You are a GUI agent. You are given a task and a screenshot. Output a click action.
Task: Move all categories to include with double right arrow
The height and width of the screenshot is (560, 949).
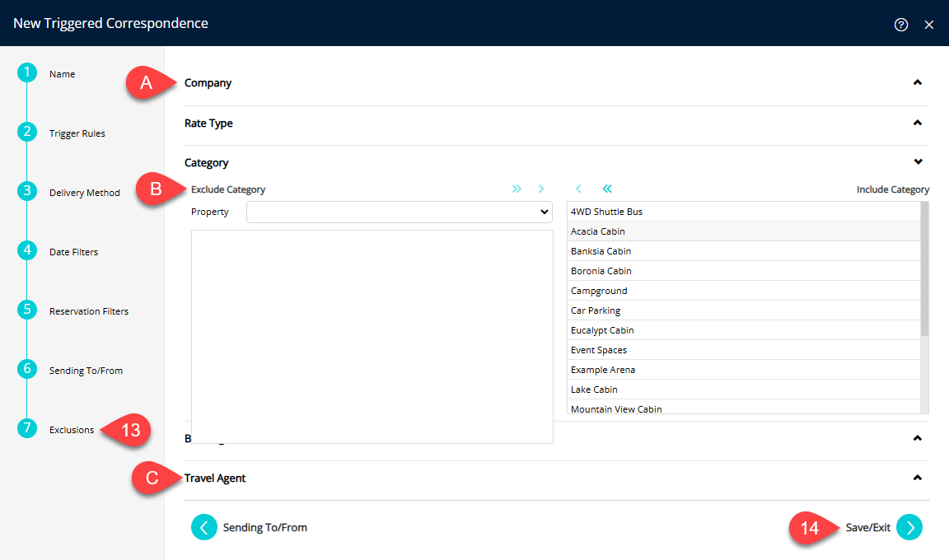(x=517, y=189)
